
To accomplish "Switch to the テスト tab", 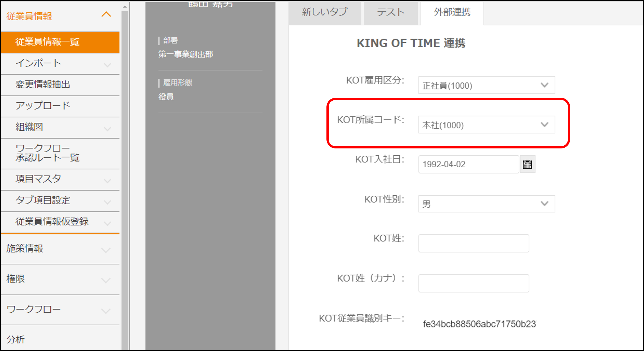I will tap(391, 12).
